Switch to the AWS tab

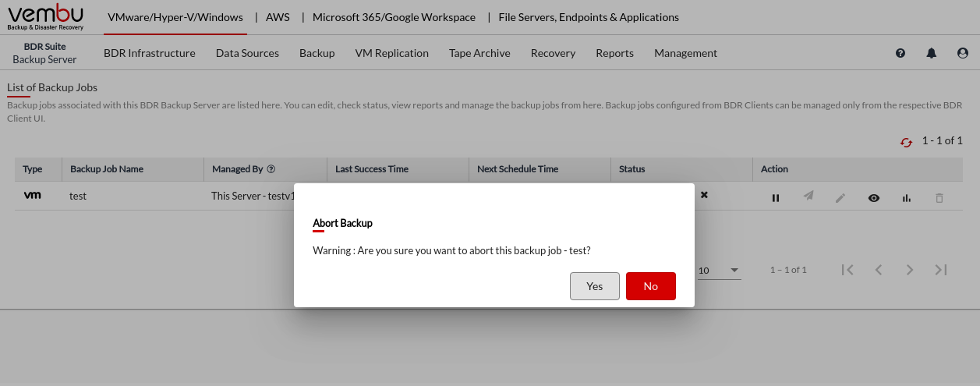point(278,17)
